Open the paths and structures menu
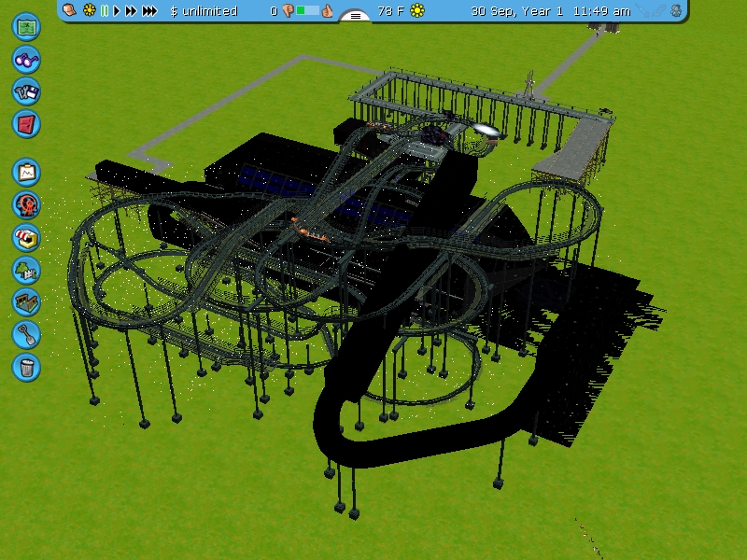 27,301
